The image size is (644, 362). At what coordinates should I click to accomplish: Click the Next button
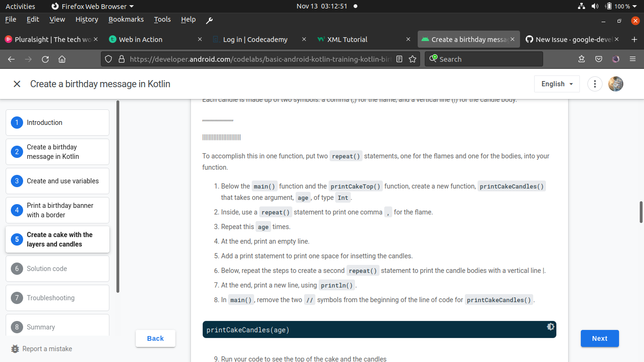600,338
